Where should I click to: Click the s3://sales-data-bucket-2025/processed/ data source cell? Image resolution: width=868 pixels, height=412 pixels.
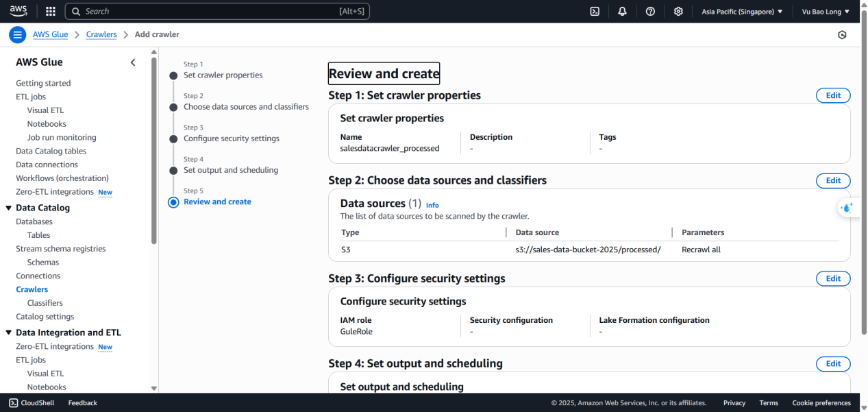588,250
